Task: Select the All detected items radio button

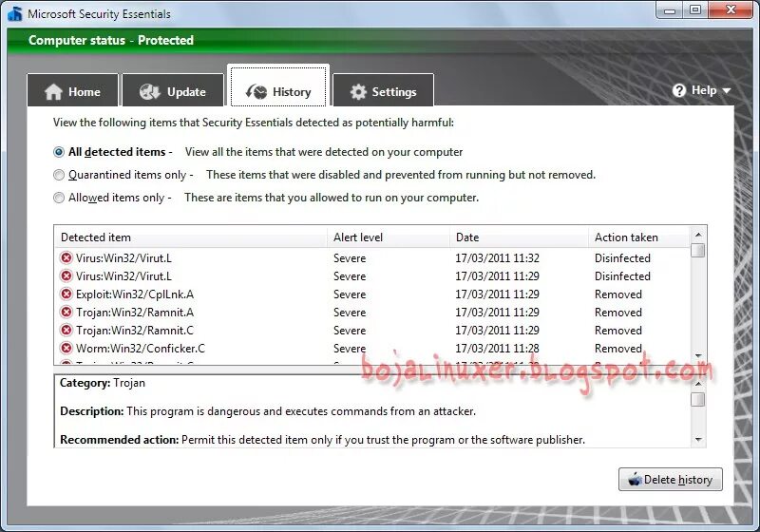Action: tap(59, 152)
